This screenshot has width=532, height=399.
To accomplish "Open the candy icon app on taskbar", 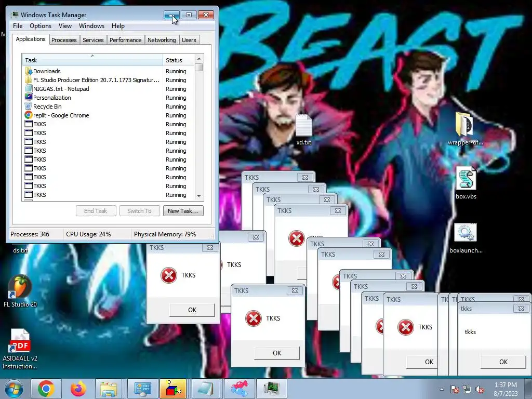I will pyautogui.click(x=239, y=389).
